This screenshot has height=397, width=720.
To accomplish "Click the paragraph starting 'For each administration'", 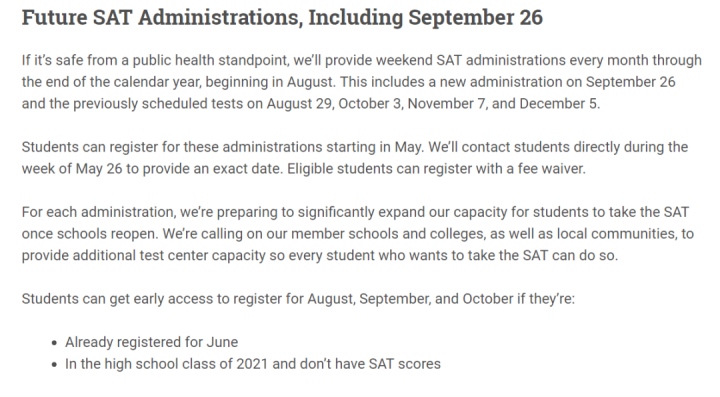I will (x=358, y=234).
